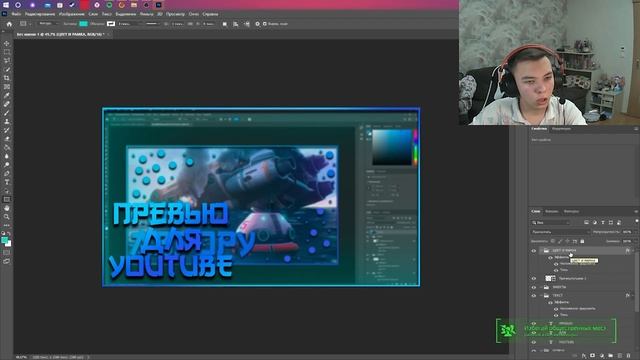Select the Zoom tool
The width and height of the screenshot is (640, 360).
pyautogui.click(x=7, y=217)
